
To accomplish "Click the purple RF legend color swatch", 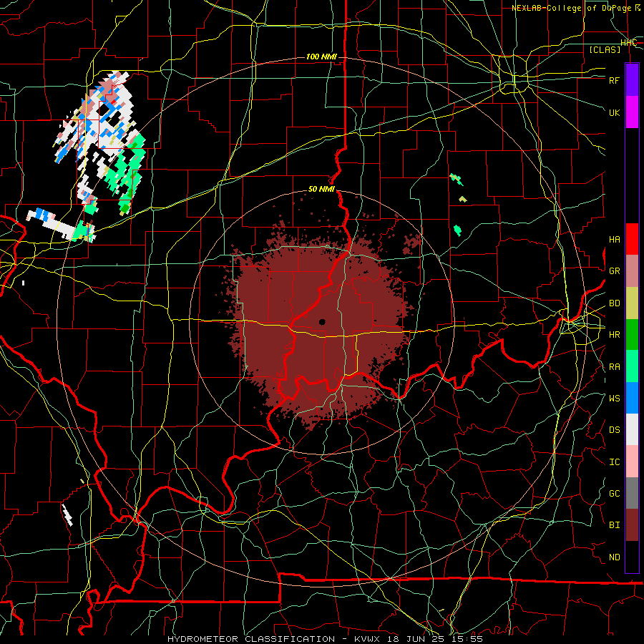I will (632, 80).
